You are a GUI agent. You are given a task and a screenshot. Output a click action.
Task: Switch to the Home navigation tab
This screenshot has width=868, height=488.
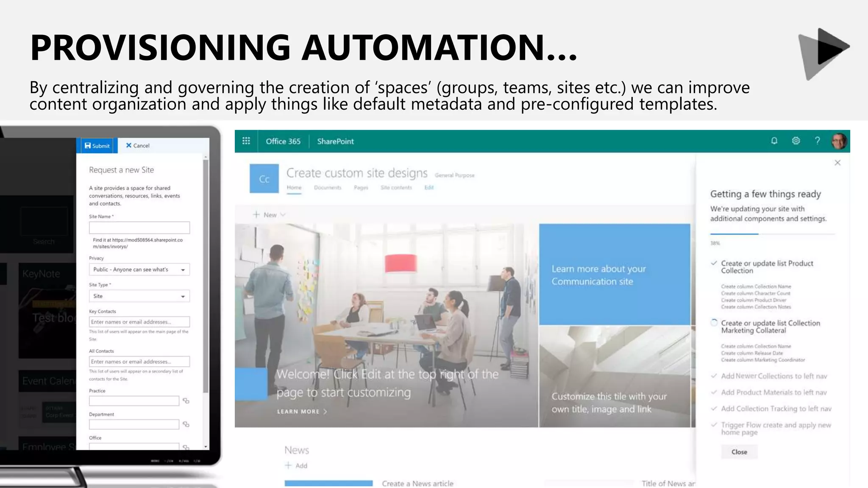coord(294,188)
